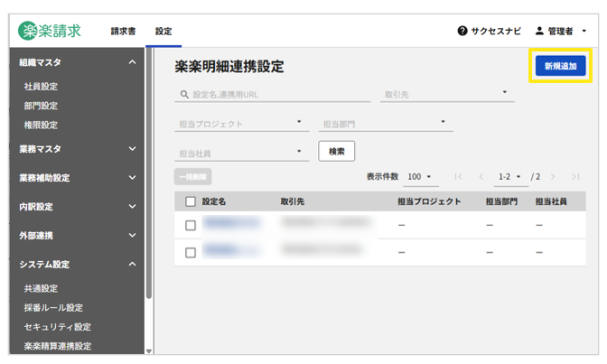The image size is (607, 364).
Task: Open 楽楽精算連携設定 in the sidebar
Action: tap(58, 346)
